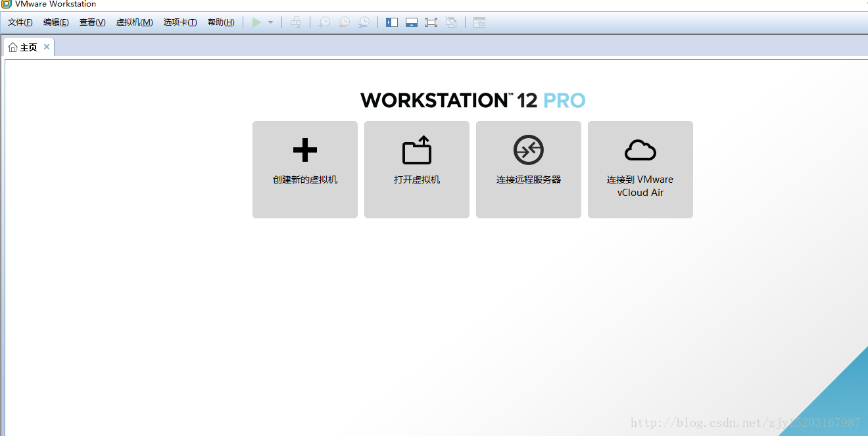
Task: Click the 连接到 VMware vCloud Air tile
Action: (640, 170)
